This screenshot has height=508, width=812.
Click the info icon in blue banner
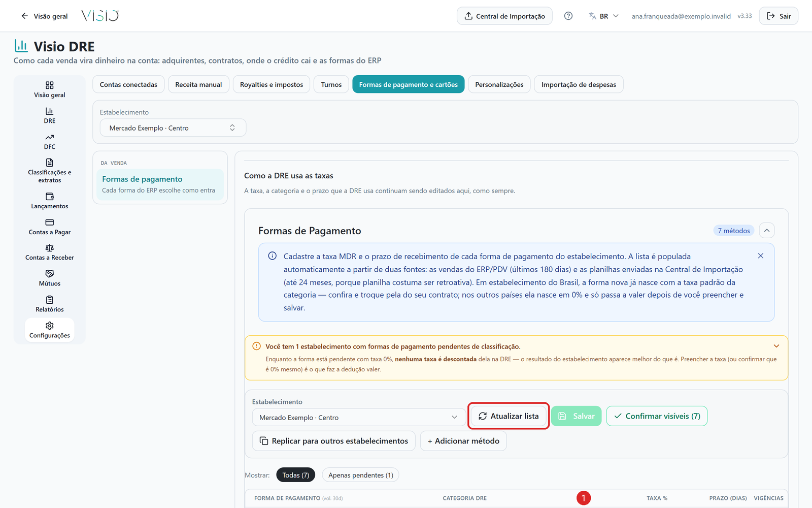pos(273,256)
